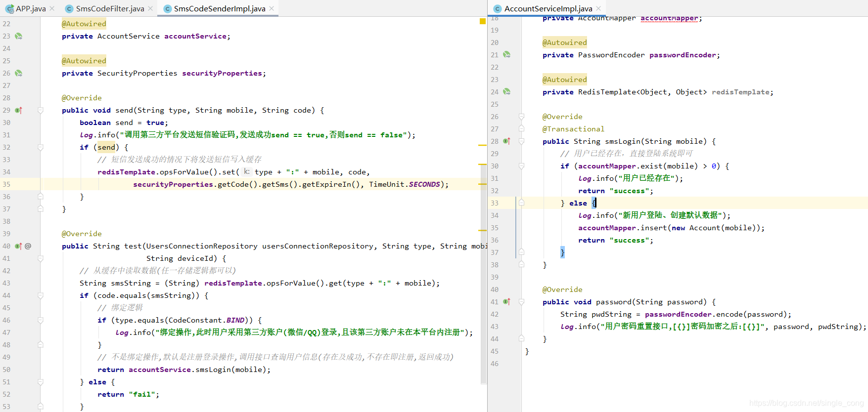
Task: Click the @ gutter icon beside test method
Action: pos(28,246)
